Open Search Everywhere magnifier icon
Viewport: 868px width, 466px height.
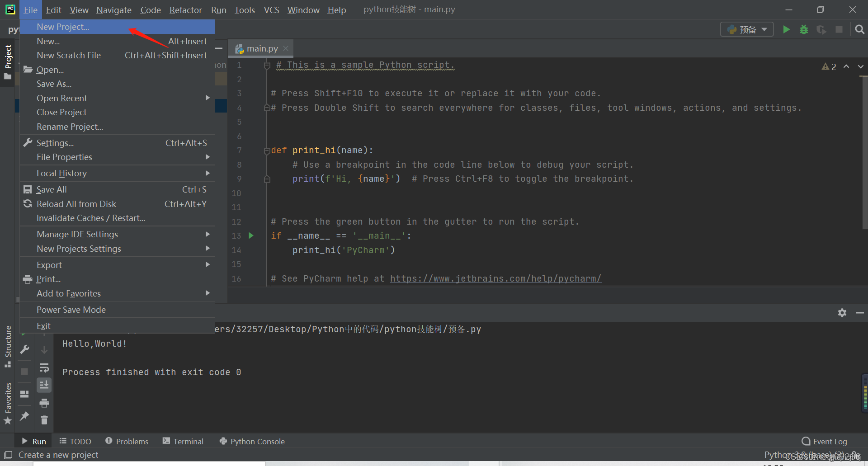860,29
